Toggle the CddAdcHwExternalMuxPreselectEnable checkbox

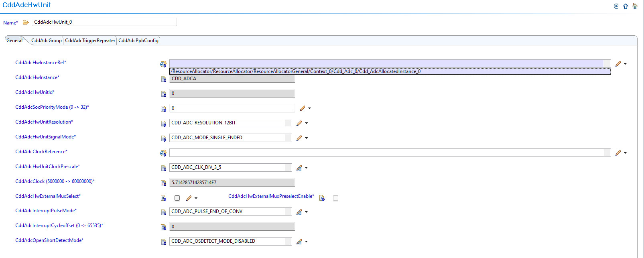coord(335,198)
